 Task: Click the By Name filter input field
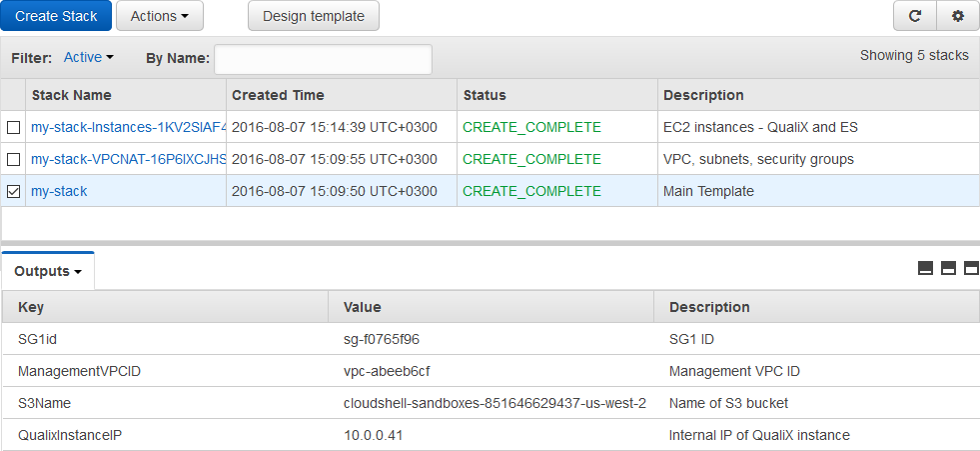tap(323, 59)
